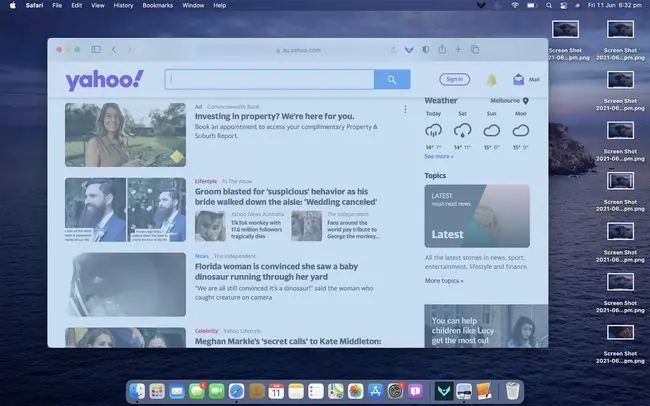Click the Commonwealth Bank ad image
Viewport: 650px width, 406px height.
coord(126,135)
